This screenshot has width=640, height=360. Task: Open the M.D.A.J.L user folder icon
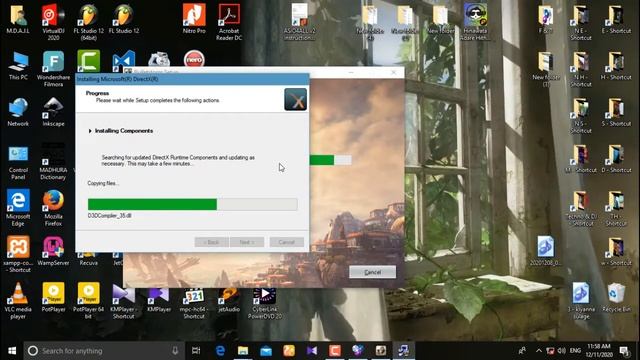(x=18, y=20)
